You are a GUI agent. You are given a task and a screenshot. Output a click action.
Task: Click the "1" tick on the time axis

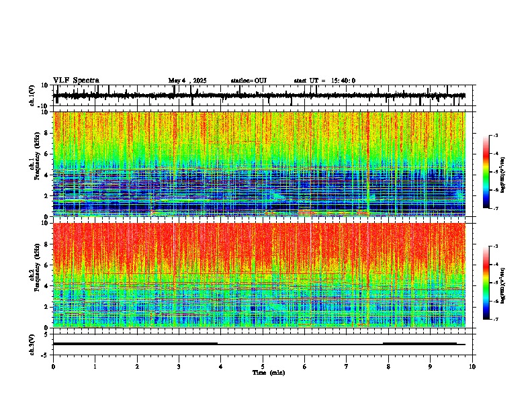point(95,367)
